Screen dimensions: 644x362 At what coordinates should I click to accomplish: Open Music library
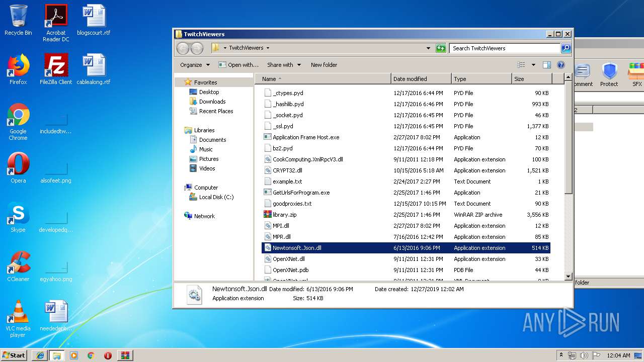coord(206,149)
